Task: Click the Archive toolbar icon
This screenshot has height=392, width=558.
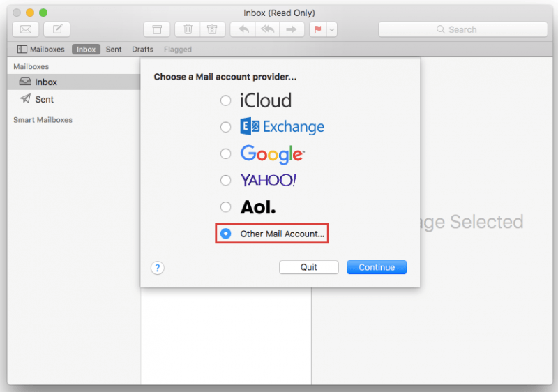Action: coord(157,29)
